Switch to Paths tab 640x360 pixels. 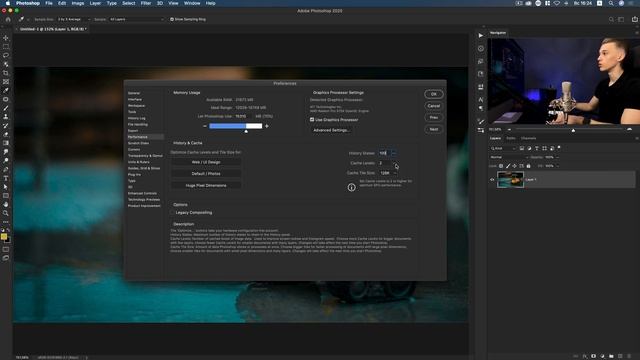pos(511,138)
